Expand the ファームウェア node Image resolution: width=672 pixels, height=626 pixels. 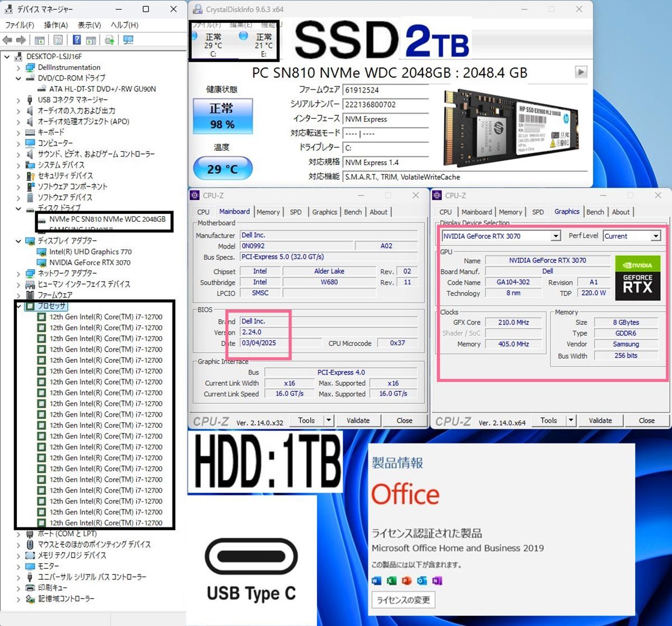pos(18,295)
